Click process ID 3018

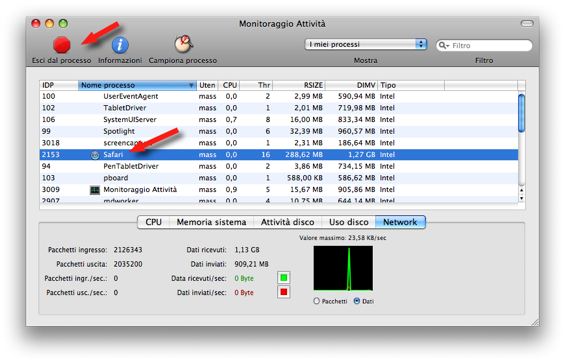click(51, 143)
